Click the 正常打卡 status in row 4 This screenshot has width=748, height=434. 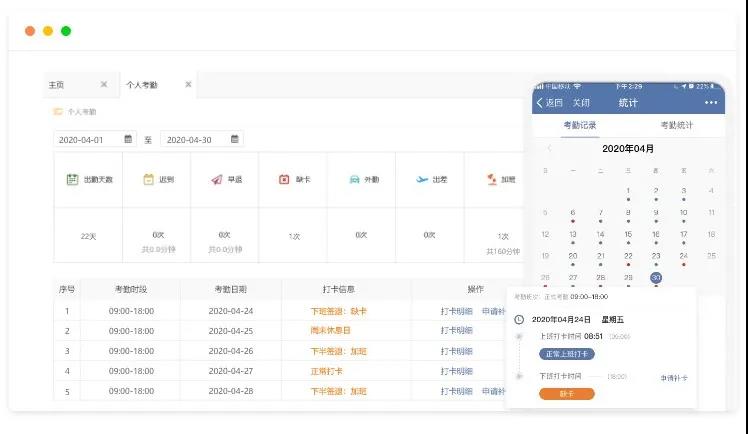pyautogui.click(x=326, y=372)
